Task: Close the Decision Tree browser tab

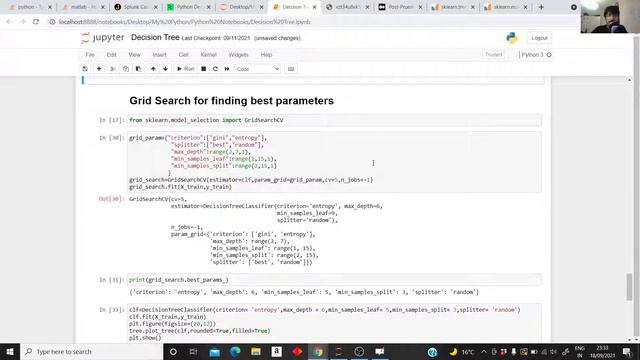Action: [x=314, y=7]
